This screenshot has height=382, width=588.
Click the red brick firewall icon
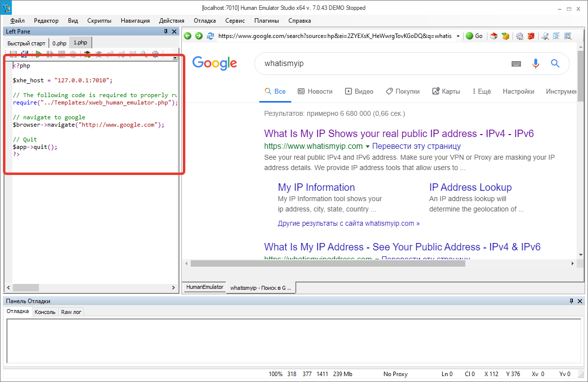tap(531, 36)
